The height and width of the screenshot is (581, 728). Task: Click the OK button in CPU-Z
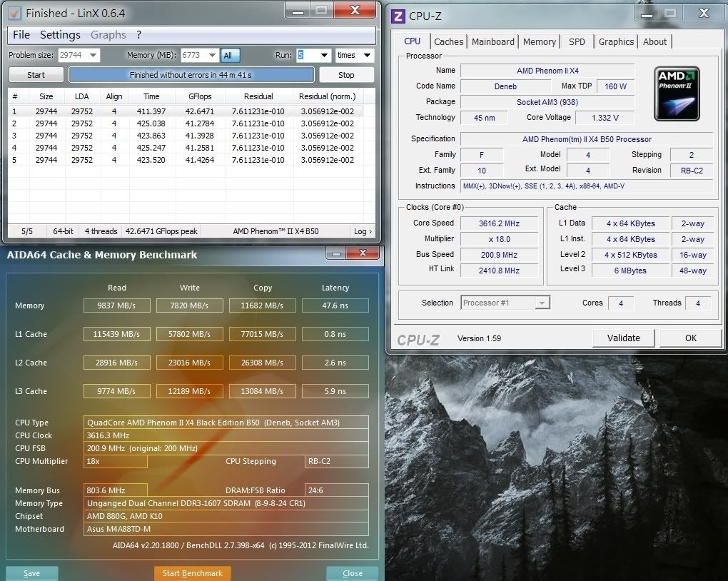[691, 338]
